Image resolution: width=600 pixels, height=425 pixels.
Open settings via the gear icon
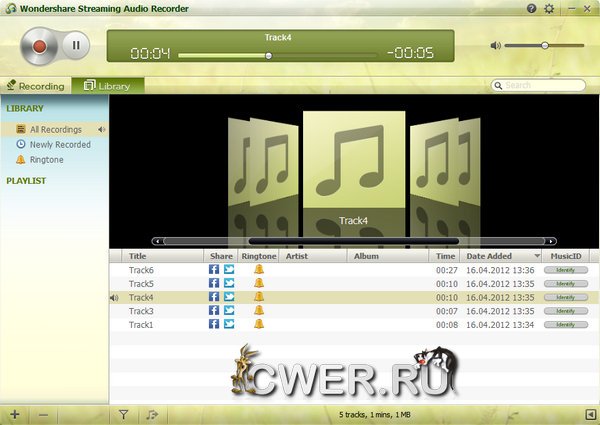coord(549,8)
